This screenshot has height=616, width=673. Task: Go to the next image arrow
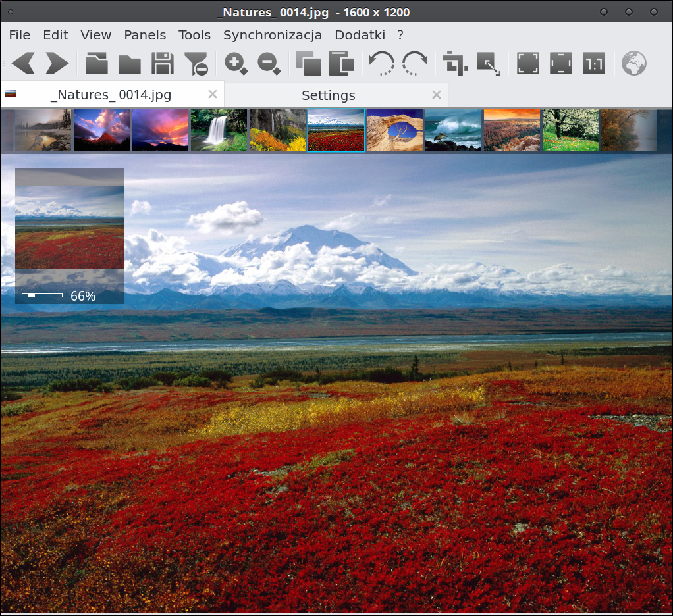click(x=57, y=63)
